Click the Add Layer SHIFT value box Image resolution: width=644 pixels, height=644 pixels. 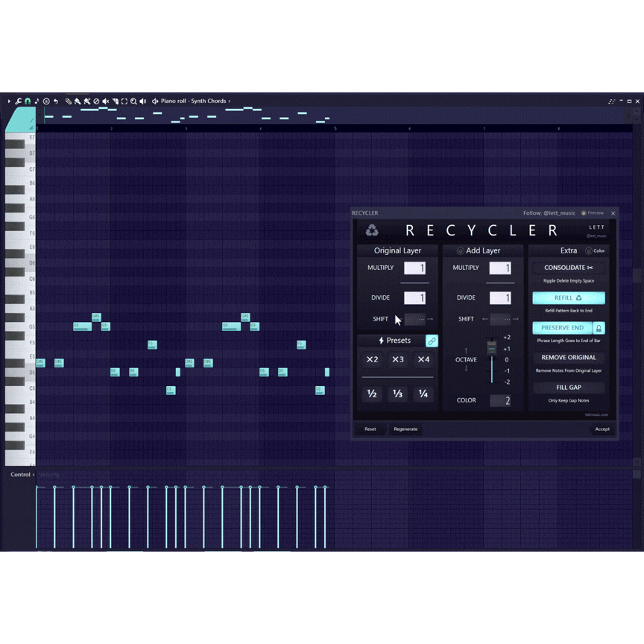500,319
